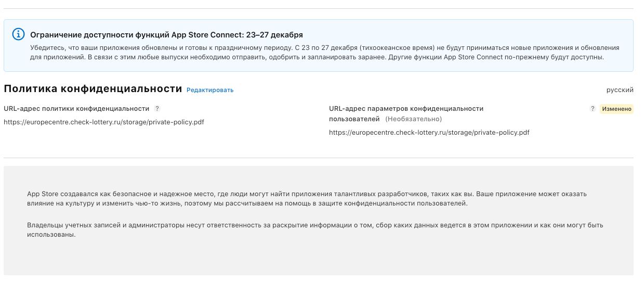Image resolution: width=644 pixels, height=295 pixels.
Task: Click paragraph starting Владельцы учетных записей
Action: pos(315,230)
